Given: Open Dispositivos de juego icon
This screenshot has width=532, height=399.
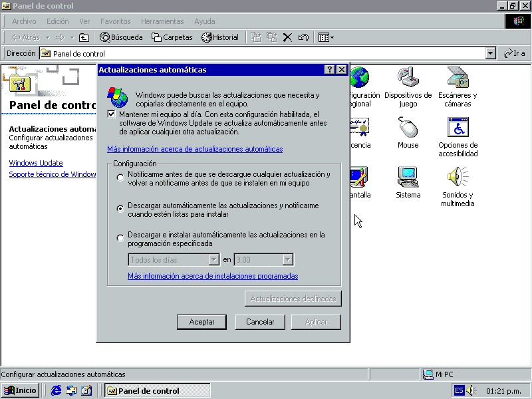Looking at the screenshot, I should tap(408, 87).
